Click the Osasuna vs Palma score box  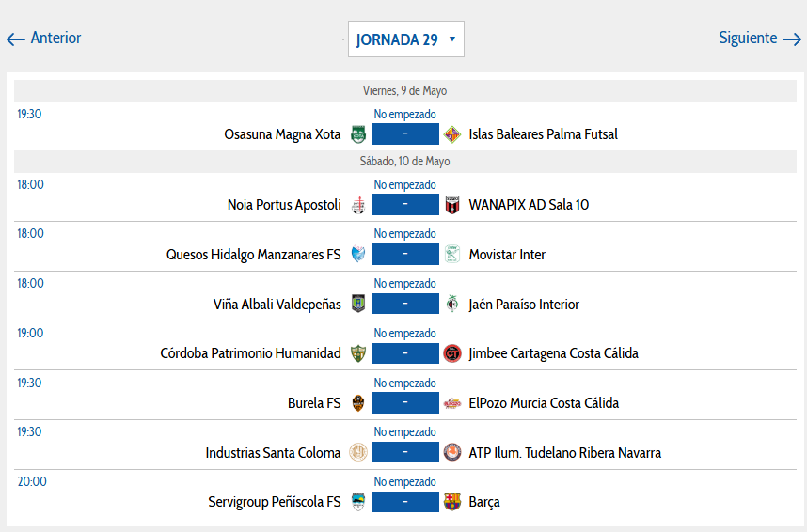pyautogui.click(x=405, y=133)
